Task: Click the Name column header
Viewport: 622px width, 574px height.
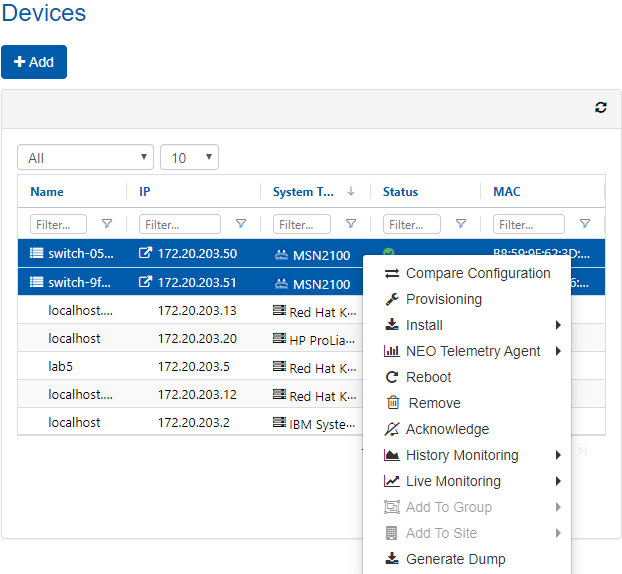Action: [x=47, y=192]
